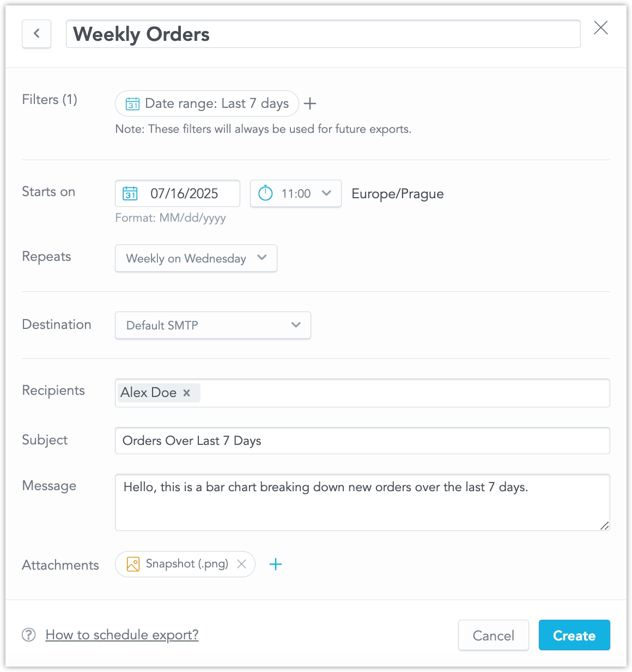
Task: Click the calendar icon in the Starts on field
Action: click(x=130, y=193)
